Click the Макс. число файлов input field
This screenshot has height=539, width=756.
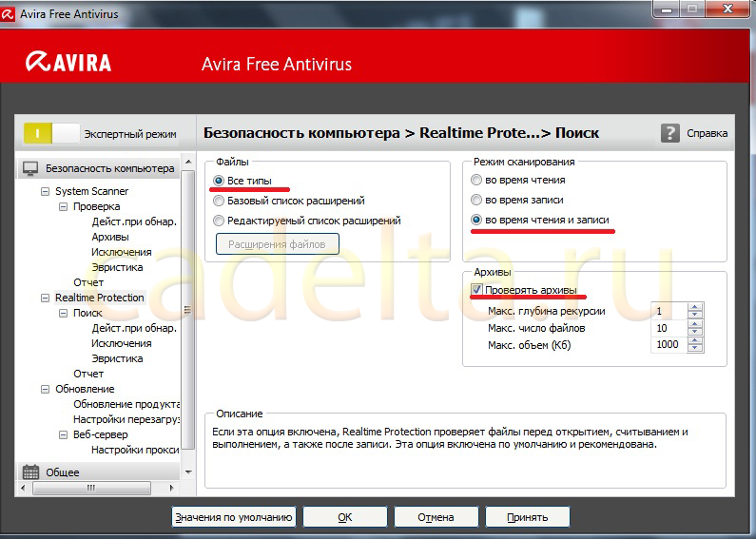point(669,328)
